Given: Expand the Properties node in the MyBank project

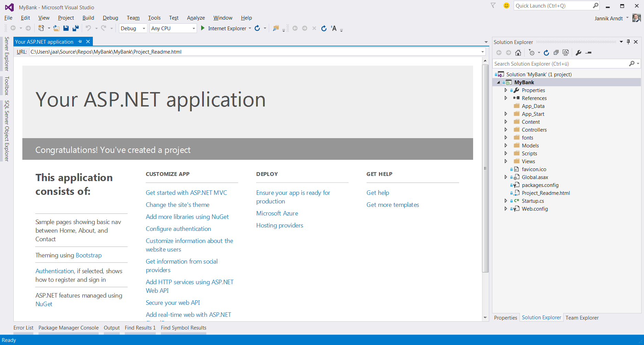Looking at the screenshot, I should pos(506,90).
